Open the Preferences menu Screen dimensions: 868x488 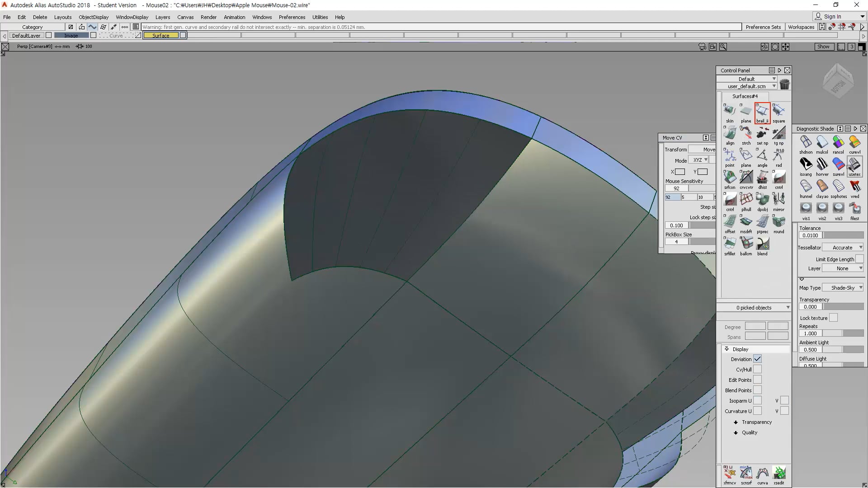pos(292,17)
